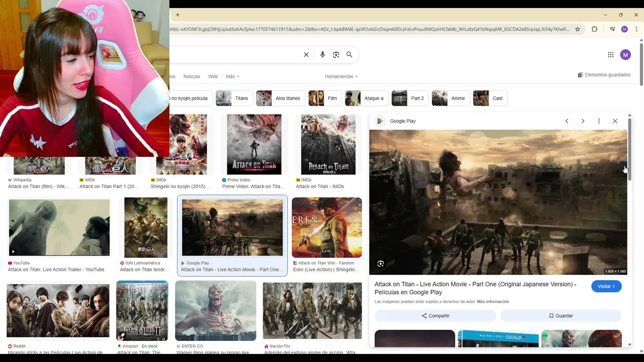Image resolution: width=644 pixels, height=362 pixels.
Task: Clear the search box text
Action: tap(306, 55)
